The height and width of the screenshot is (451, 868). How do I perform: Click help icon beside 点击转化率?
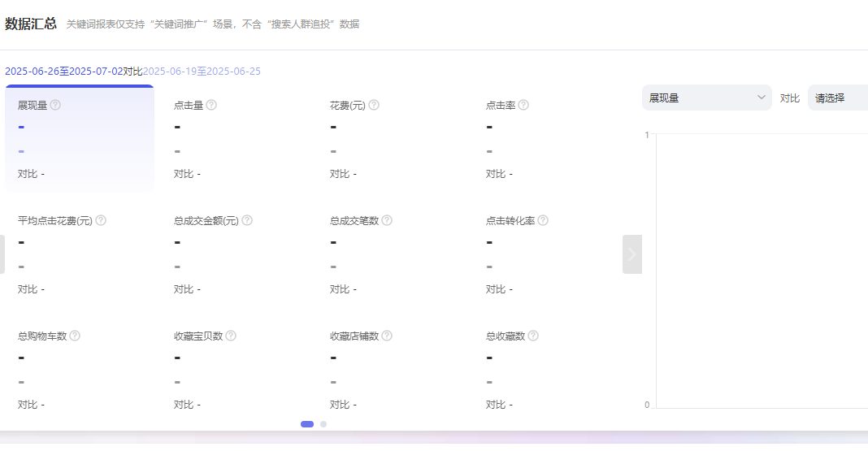point(543,220)
